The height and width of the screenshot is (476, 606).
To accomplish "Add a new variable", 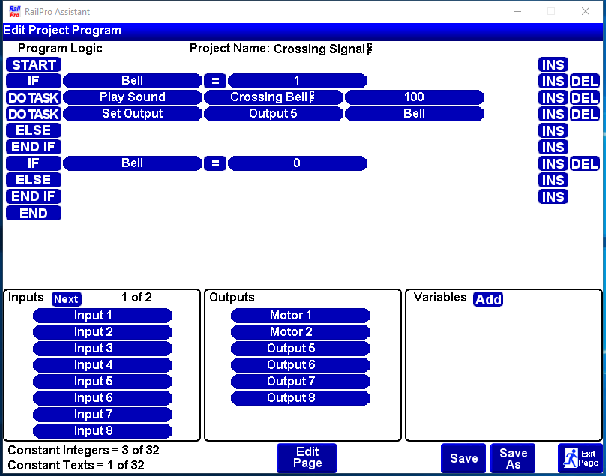I will point(487,300).
